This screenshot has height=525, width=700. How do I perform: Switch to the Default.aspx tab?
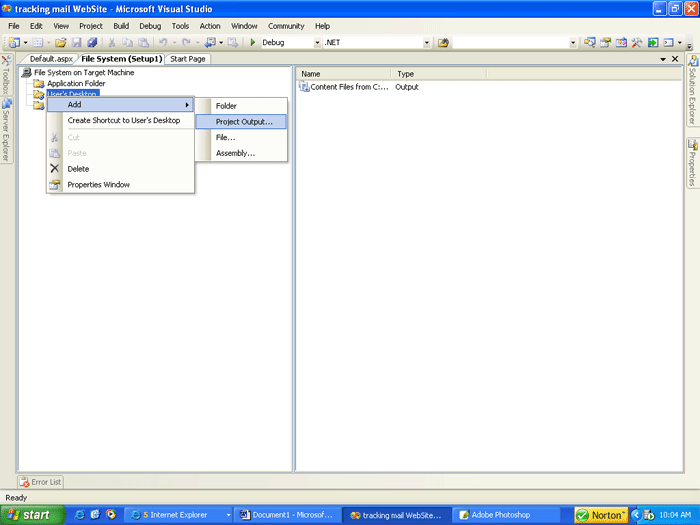coord(51,59)
